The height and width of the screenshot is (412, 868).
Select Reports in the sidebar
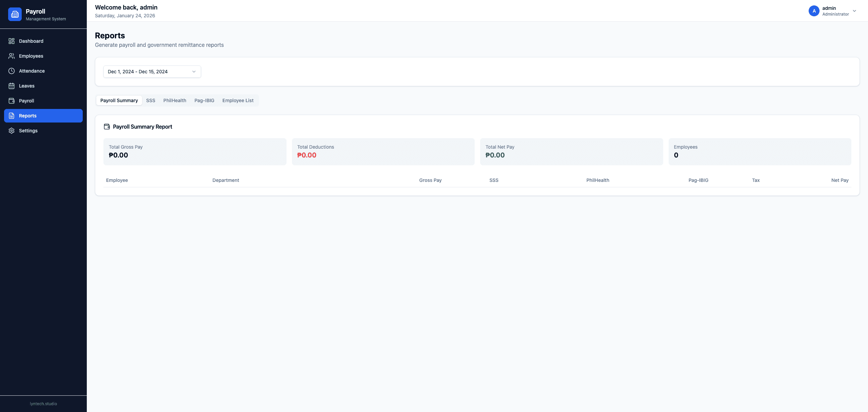coord(43,116)
